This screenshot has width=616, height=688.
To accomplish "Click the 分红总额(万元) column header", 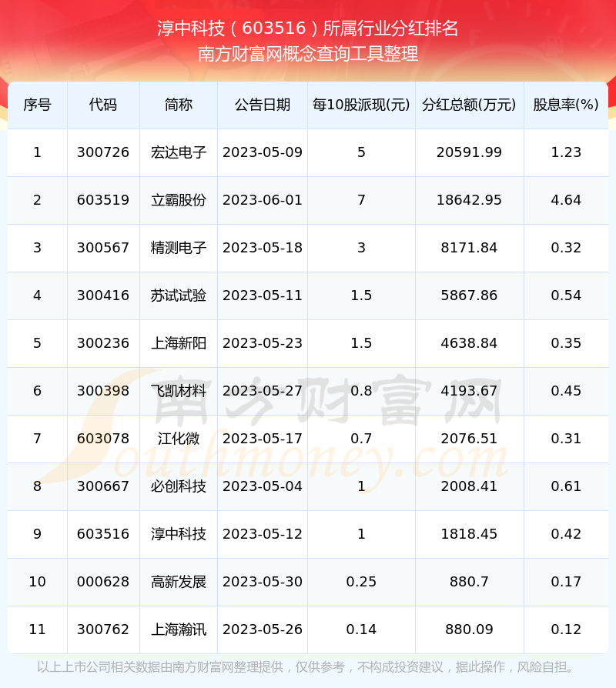I will click(469, 105).
